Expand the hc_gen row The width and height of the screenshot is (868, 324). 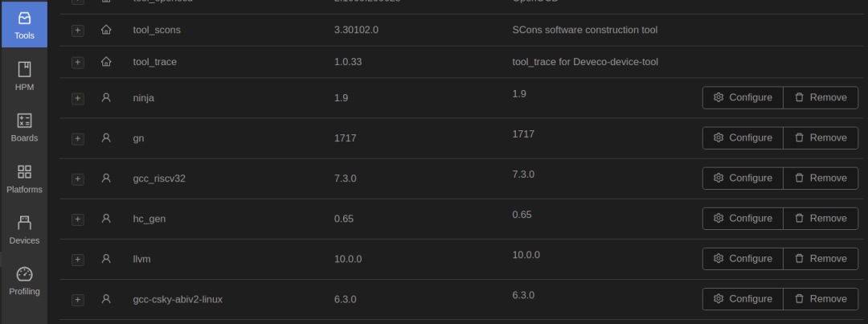(78, 219)
